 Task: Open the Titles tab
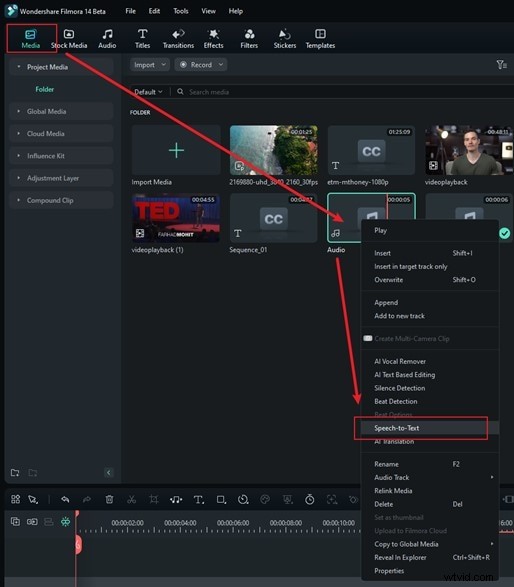click(142, 39)
